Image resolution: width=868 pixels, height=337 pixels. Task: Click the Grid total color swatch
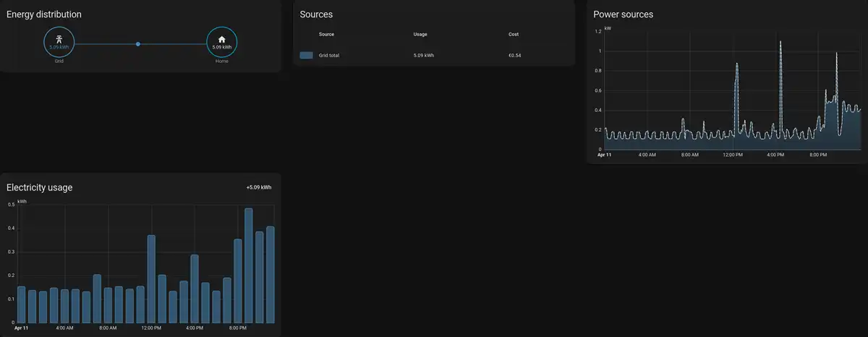tap(306, 55)
